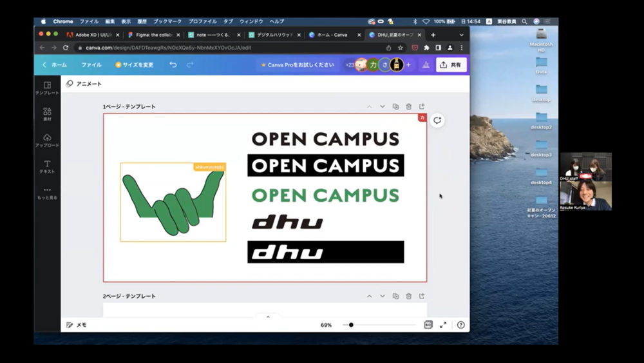The height and width of the screenshot is (363, 644).
Task: Switch to Figma browser tab
Action: pyautogui.click(x=154, y=35)
